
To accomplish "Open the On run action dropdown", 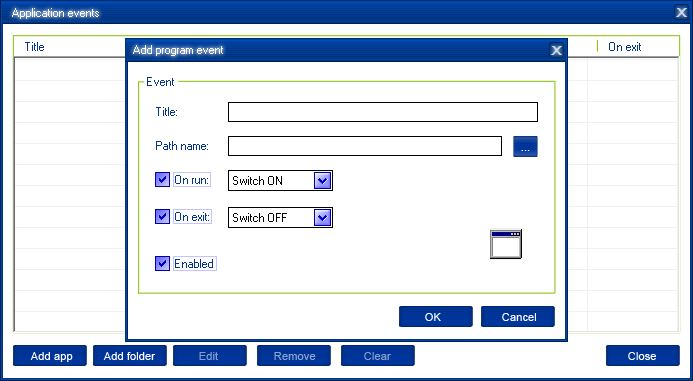I will [x=323, y=181].
